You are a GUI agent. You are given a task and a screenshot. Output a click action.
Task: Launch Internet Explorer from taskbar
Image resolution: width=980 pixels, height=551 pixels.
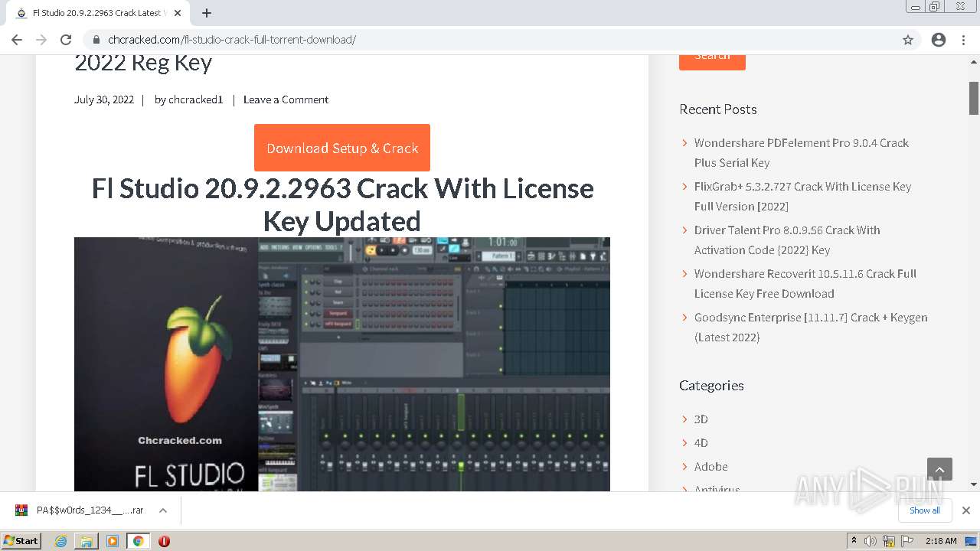point(61,541)
